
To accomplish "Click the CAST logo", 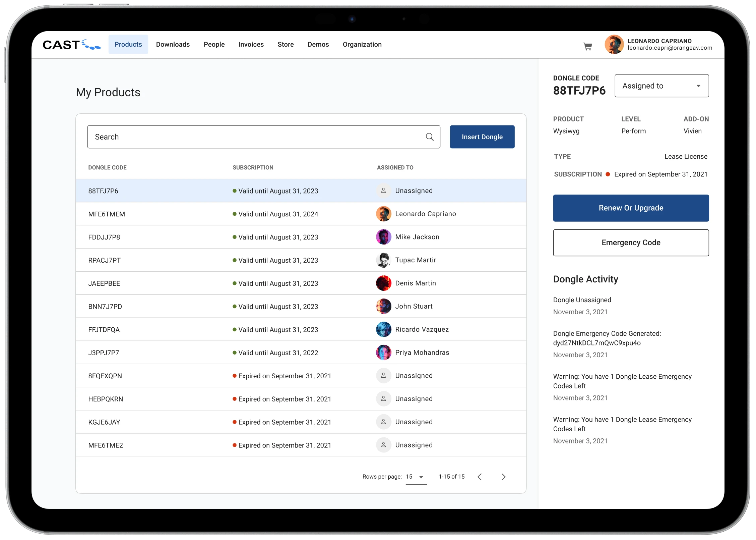I will pos(71,45).
